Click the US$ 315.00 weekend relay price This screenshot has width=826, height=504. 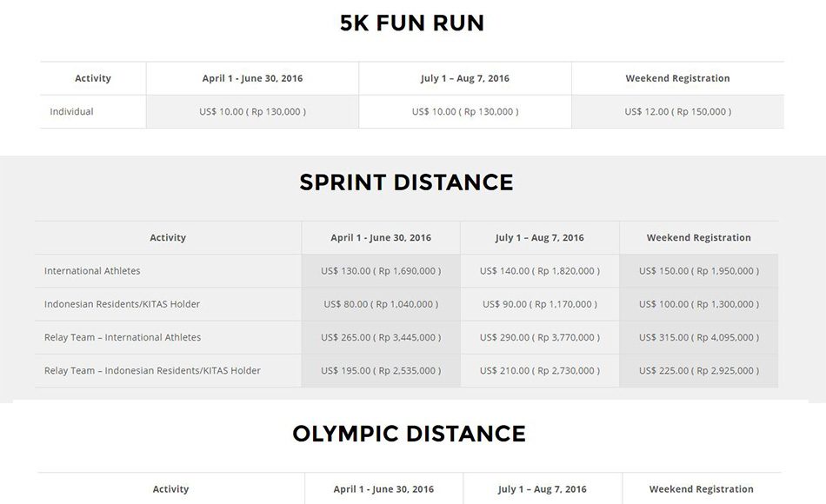699,337
